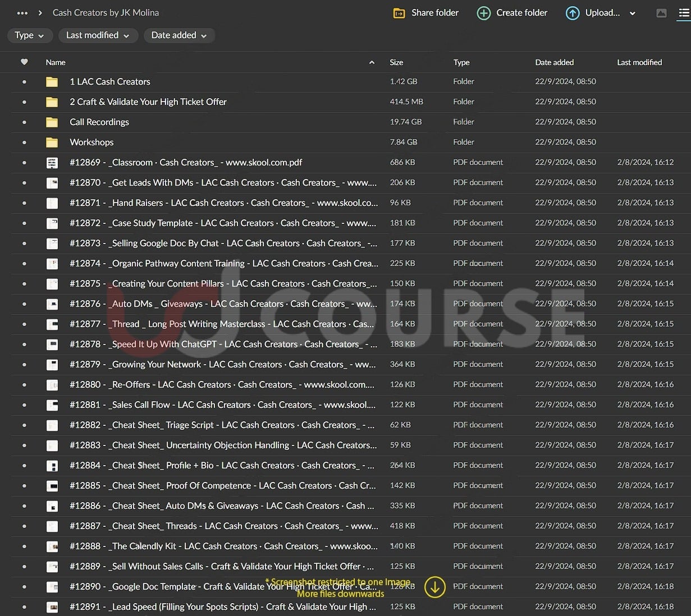Select the #12881 Sales Call Flow PDF

222,405
